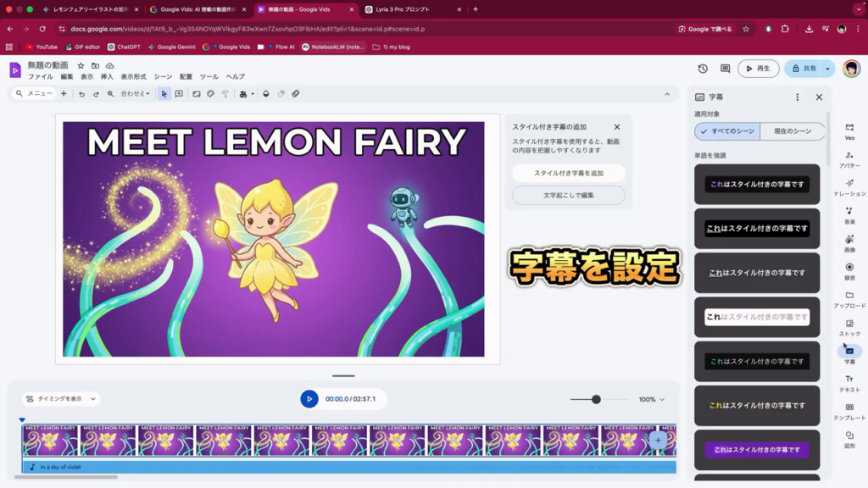868x488 pixels.
Task: Open the Veo panel in the sidebar
Action: click(849, 130)
